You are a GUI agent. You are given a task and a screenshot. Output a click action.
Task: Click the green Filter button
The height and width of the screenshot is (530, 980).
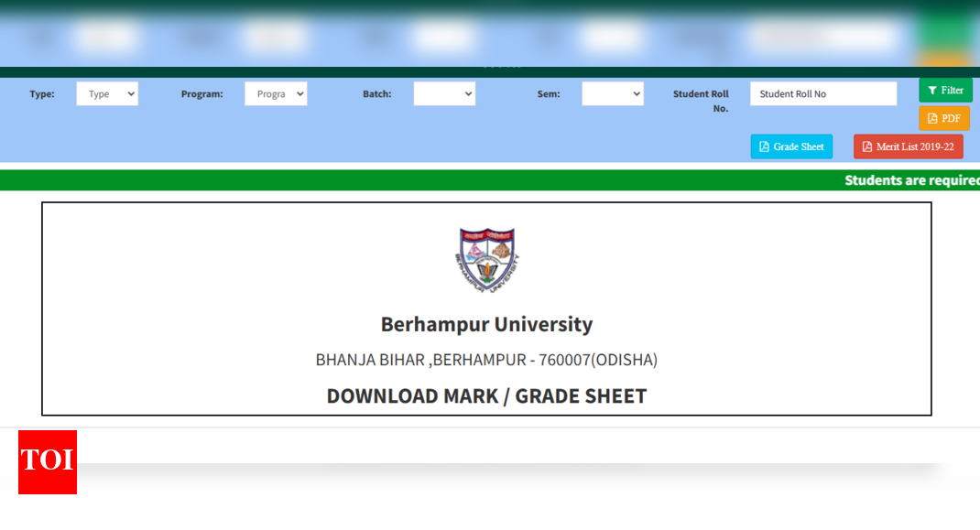click(945, 90)
